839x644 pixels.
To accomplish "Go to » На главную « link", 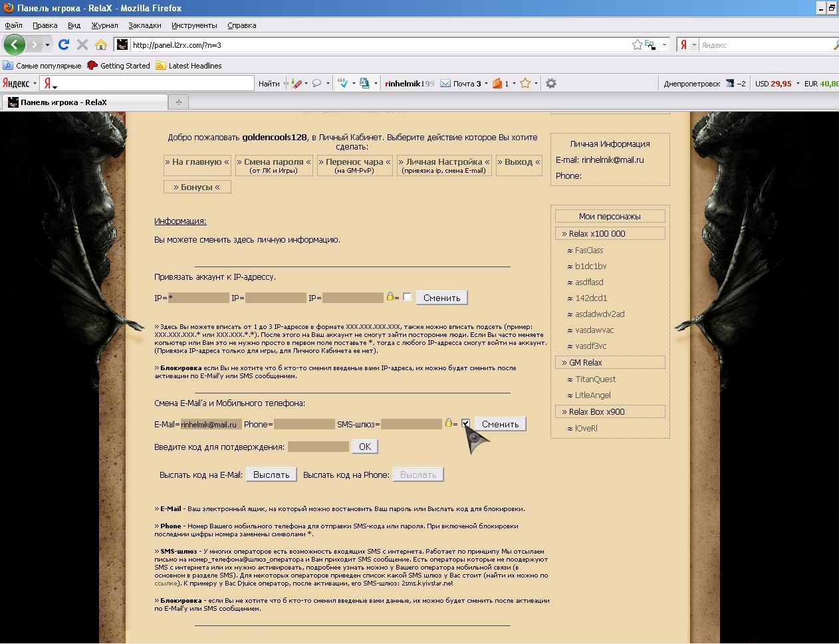I will [x=197, y=161].
